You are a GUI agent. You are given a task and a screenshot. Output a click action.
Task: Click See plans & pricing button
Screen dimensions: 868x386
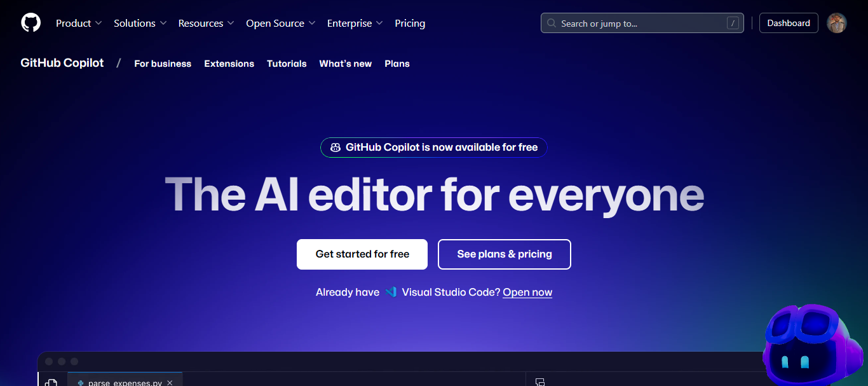click(505, 254)
